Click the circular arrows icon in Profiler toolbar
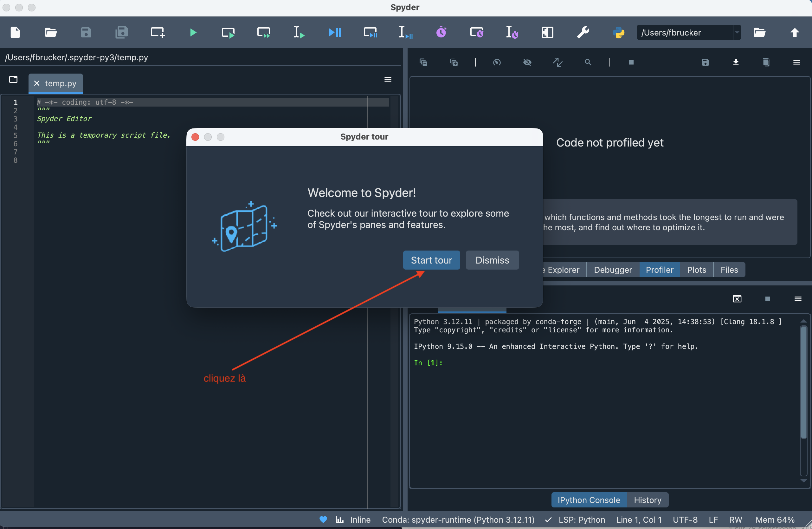The height and width of the screenshot is (529, 812). click(497, 62)
